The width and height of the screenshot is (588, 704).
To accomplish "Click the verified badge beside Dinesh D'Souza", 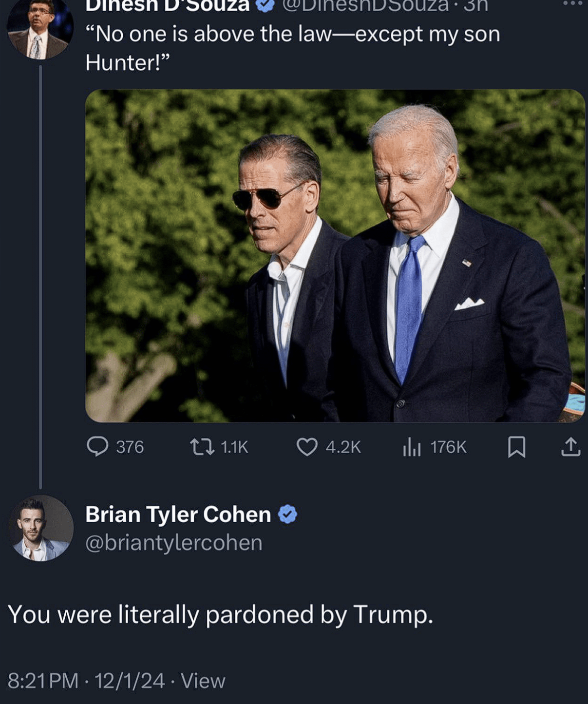I will (x=265, y=5).
